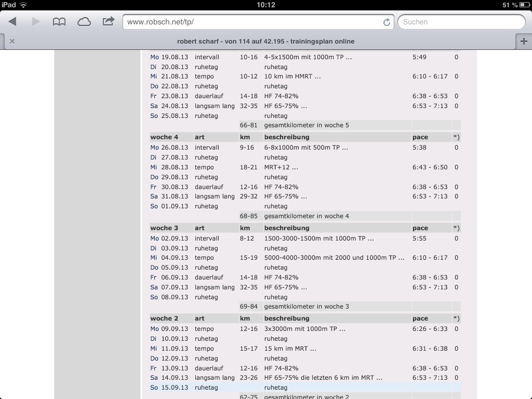Tap the Safari forward arrow
532x399 pixels.
(x=36, y=22)
